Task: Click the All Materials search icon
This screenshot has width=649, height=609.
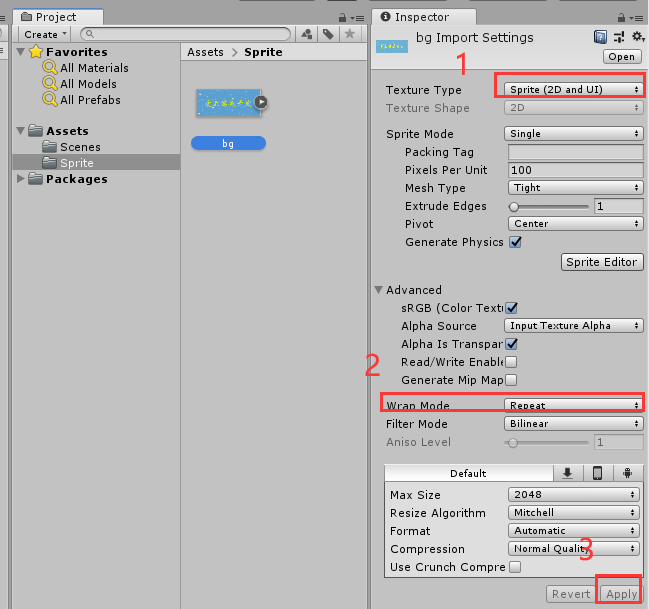Action: click(x=50, y=67)
